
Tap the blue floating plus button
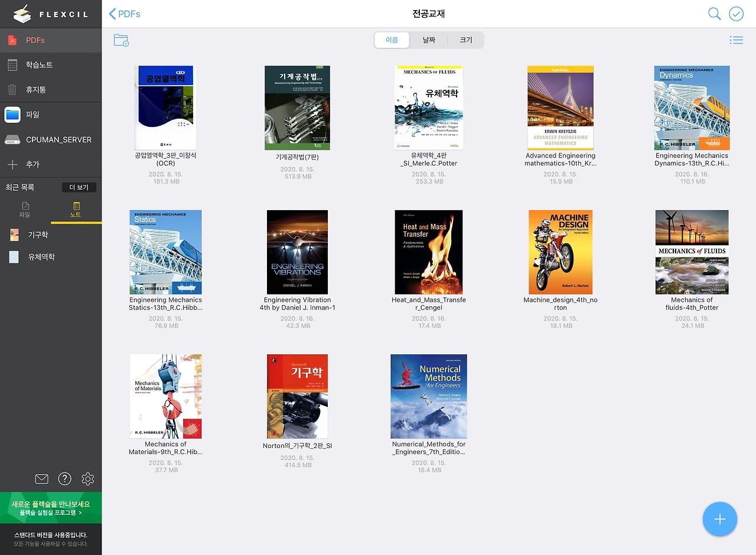[x=719, y=519]
